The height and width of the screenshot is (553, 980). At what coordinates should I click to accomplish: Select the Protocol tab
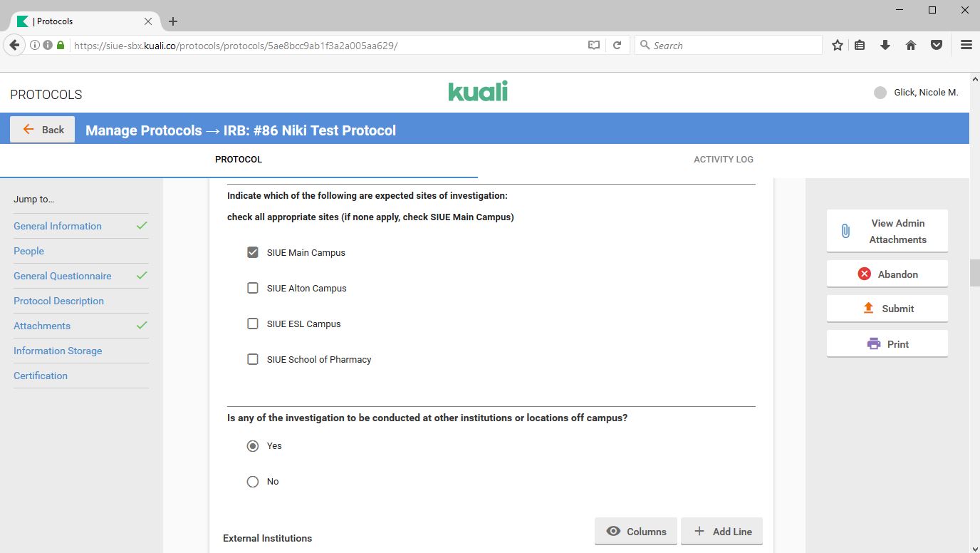(x=239, y=160)
